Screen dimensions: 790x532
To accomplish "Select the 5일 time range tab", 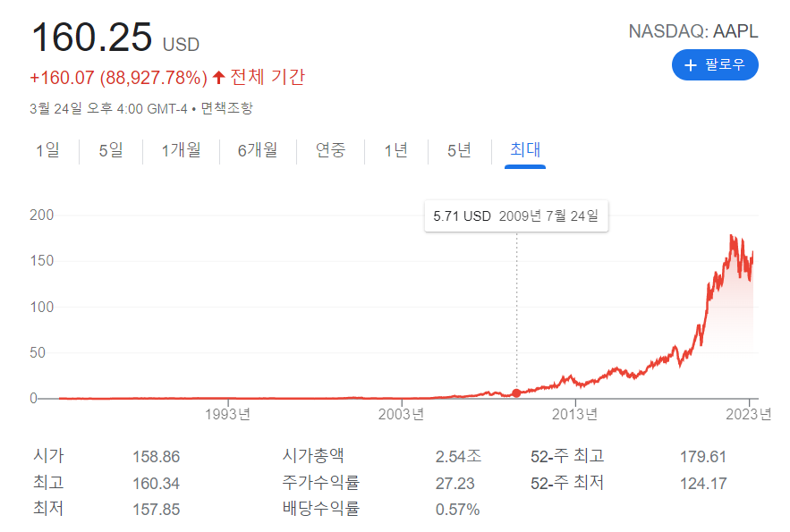I will click(111, 150).
